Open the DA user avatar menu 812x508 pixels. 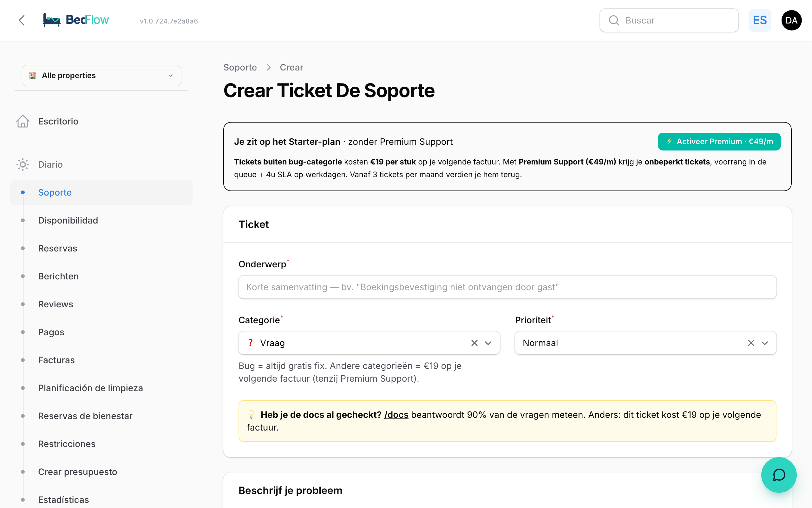791,21
